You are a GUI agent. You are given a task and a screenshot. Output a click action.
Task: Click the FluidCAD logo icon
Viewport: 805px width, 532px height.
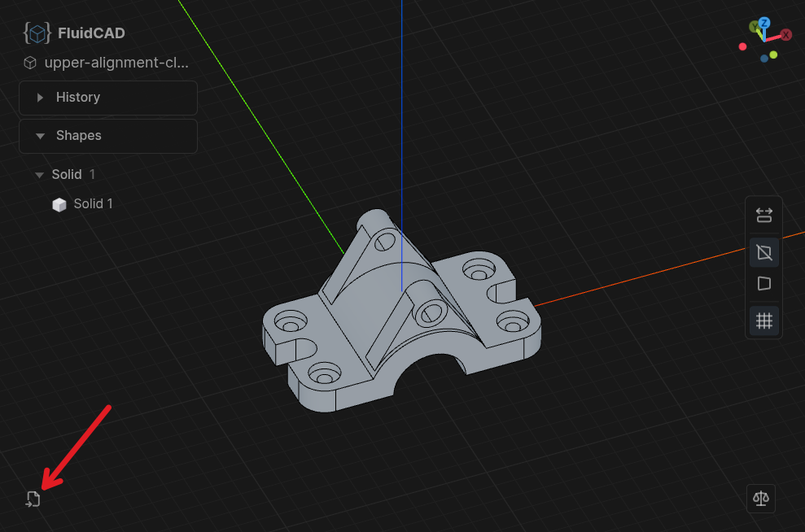tap(37, 33)
